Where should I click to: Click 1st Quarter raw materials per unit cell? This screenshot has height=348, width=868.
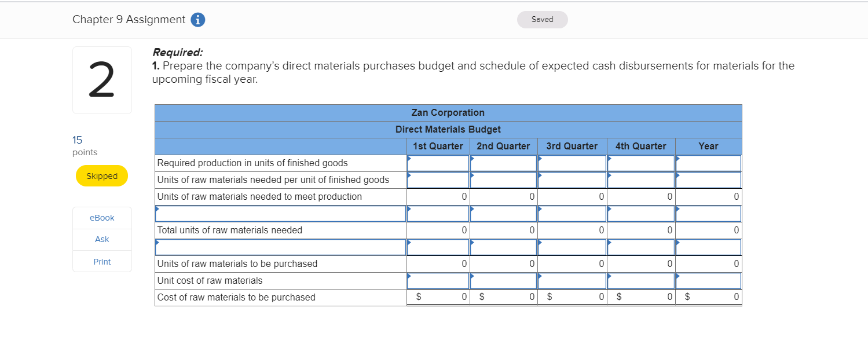pos(438,180)
